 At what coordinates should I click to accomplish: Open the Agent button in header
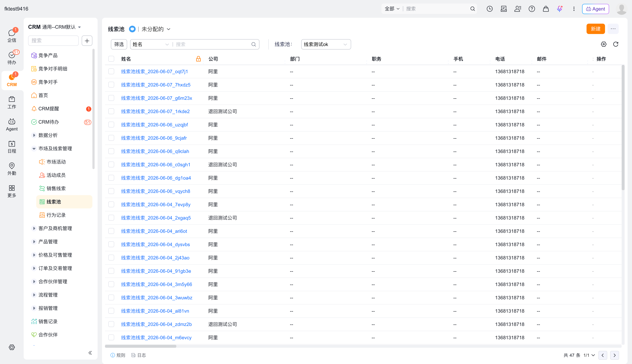[595, 9]
